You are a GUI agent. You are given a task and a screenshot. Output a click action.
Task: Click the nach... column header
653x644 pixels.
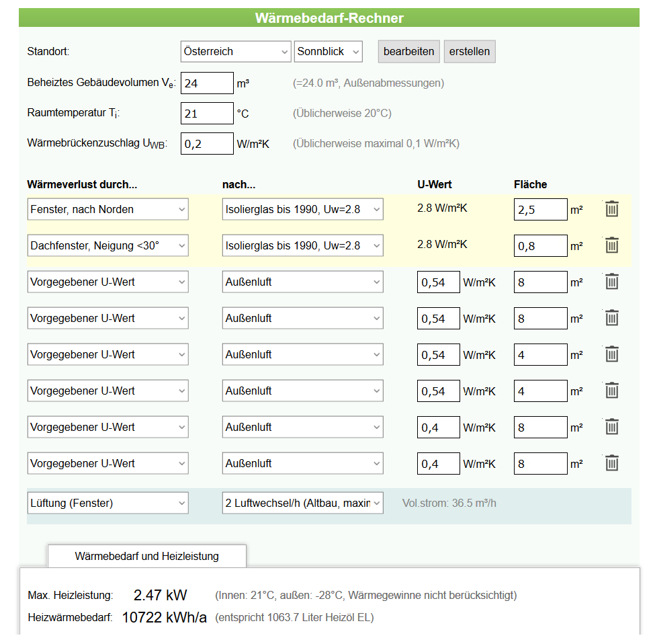coord(239,185)
